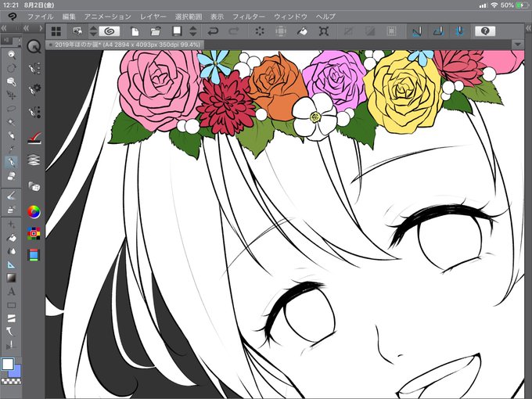Select the blue sub color swatch
532x399 pixels.
(16, 372)
